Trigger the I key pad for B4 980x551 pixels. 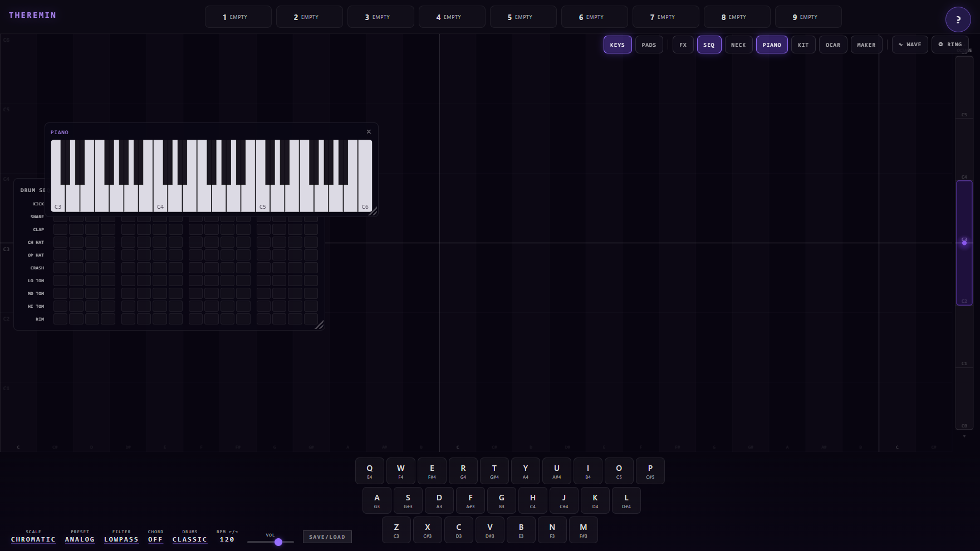click(588, 471)
